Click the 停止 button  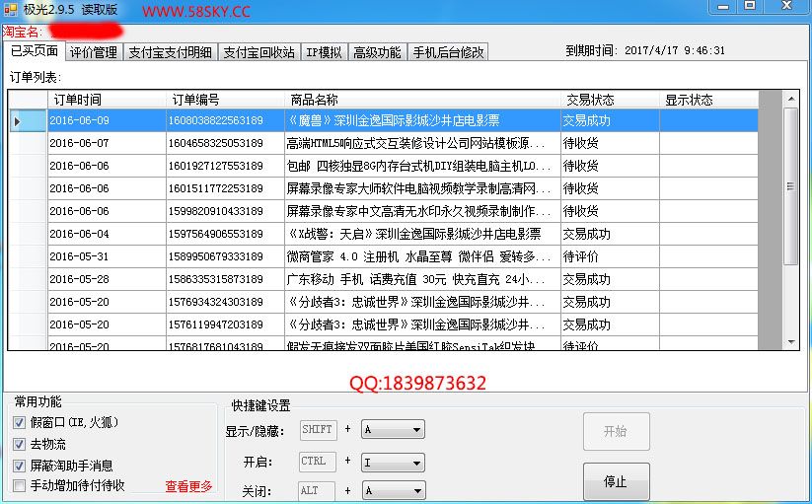pos(616,481)
